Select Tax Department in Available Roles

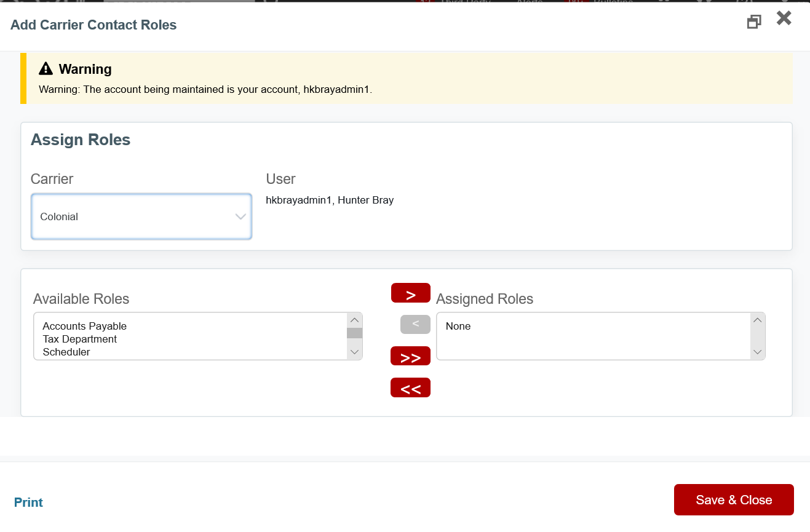tap(80, 339)
